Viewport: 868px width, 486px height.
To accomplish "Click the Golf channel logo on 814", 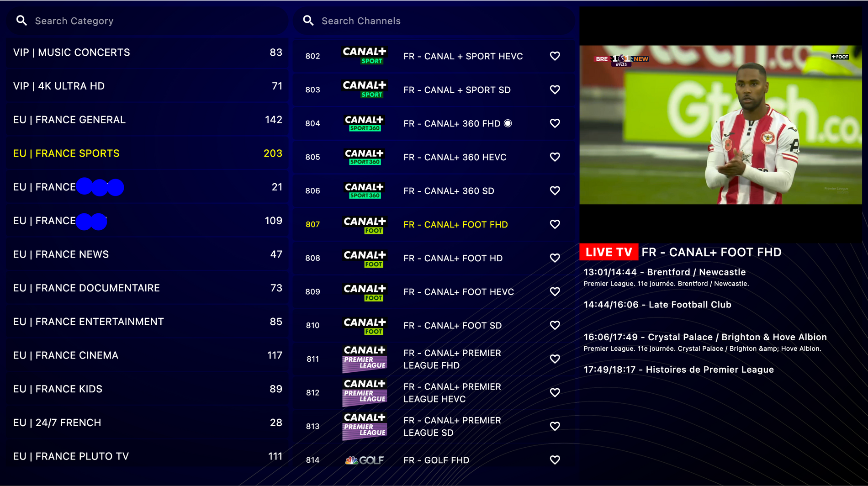I will pyautogui.click(x=365, y=460).
